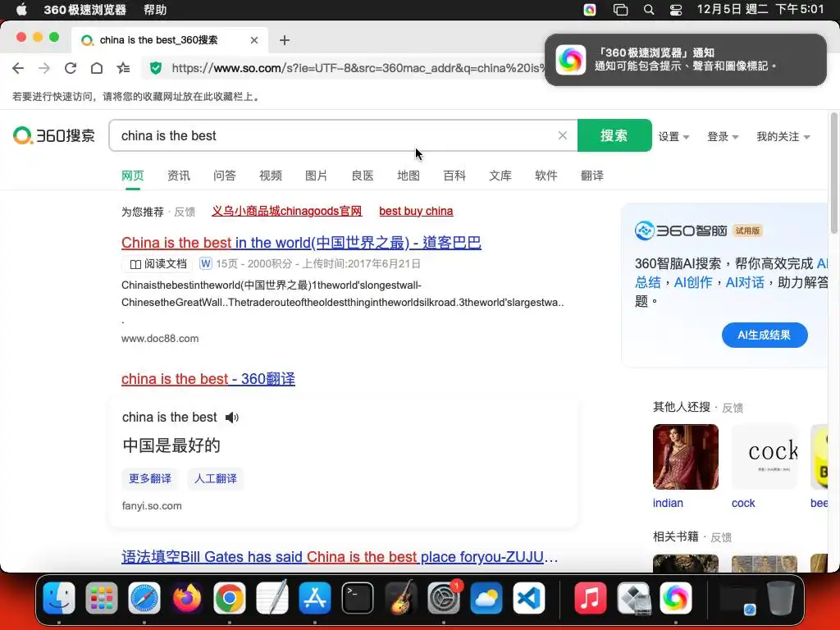Open Launchpad from the dock
This screenshot has height=630, width=840.
101,598
